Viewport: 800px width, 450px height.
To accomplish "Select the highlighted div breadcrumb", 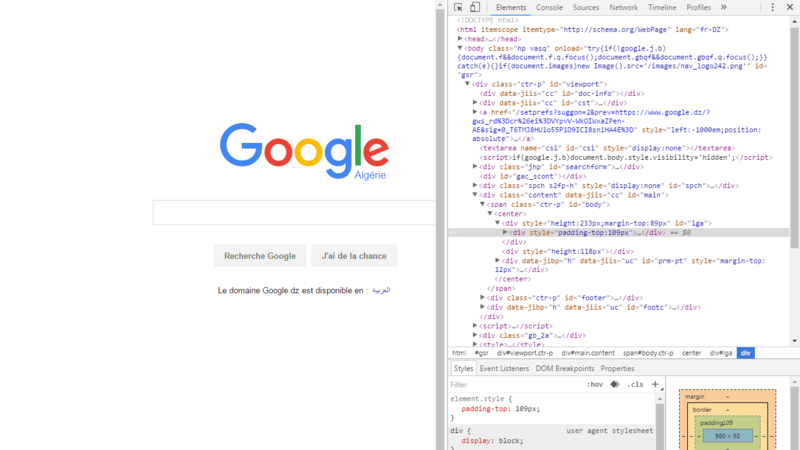I will (x=745, y=353).
